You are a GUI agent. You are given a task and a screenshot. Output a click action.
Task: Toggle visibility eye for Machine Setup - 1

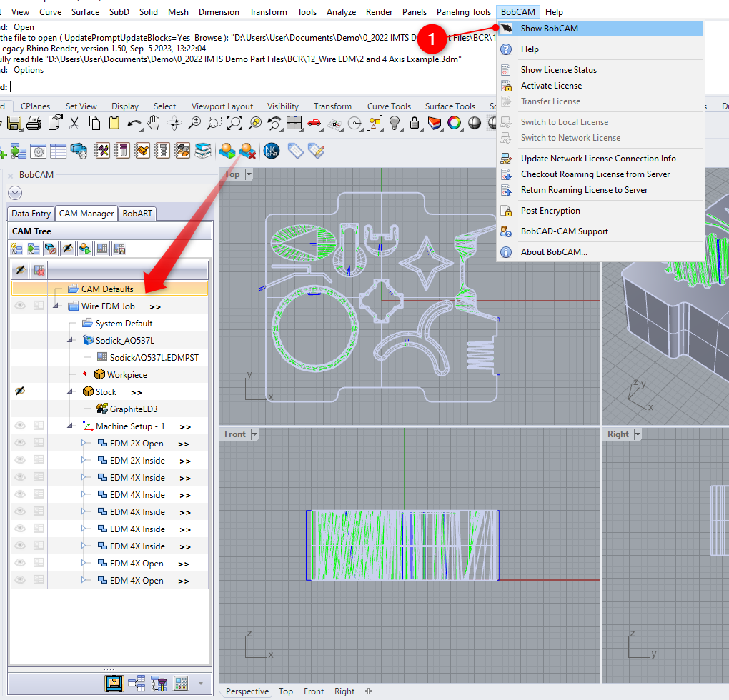coord(20,426)
